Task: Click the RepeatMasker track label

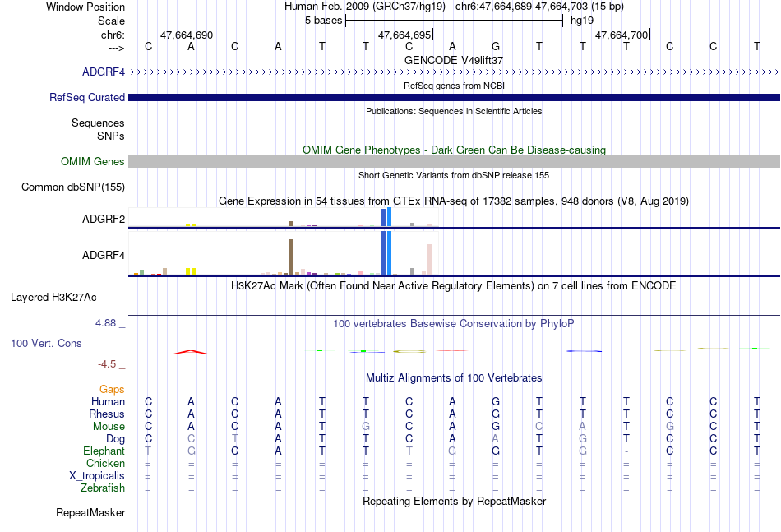Action: point(90,512)
